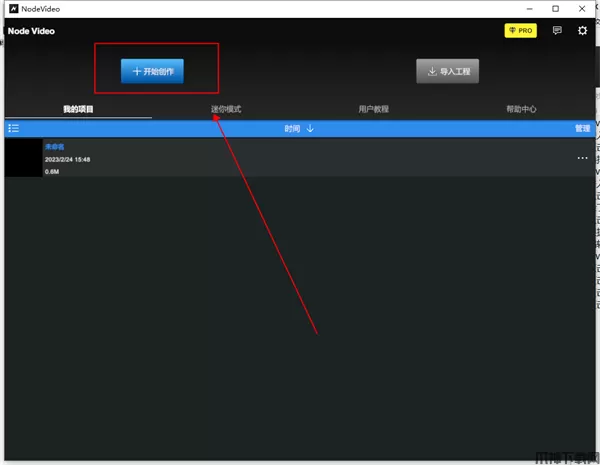
Task: Open the 未命名 project thumbnail
Action: 23,157
